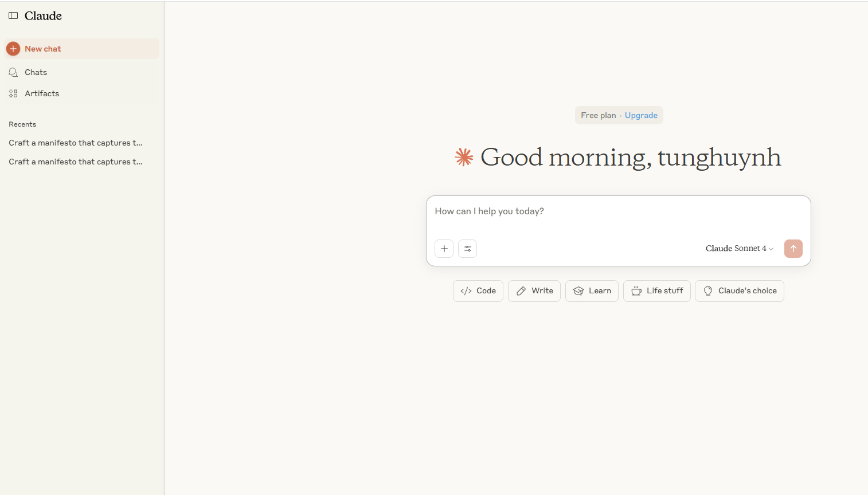The image size is (868, 495).
Task: Click the 'New chat' label text
Action: coord(43,49)
